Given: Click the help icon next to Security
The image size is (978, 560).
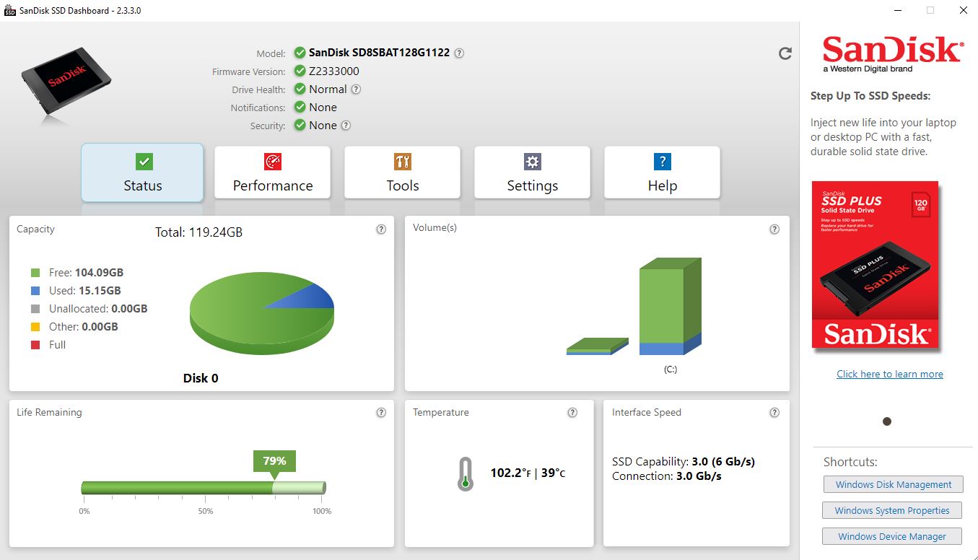Looking at the screenshot, I should [x=346, y=126].
